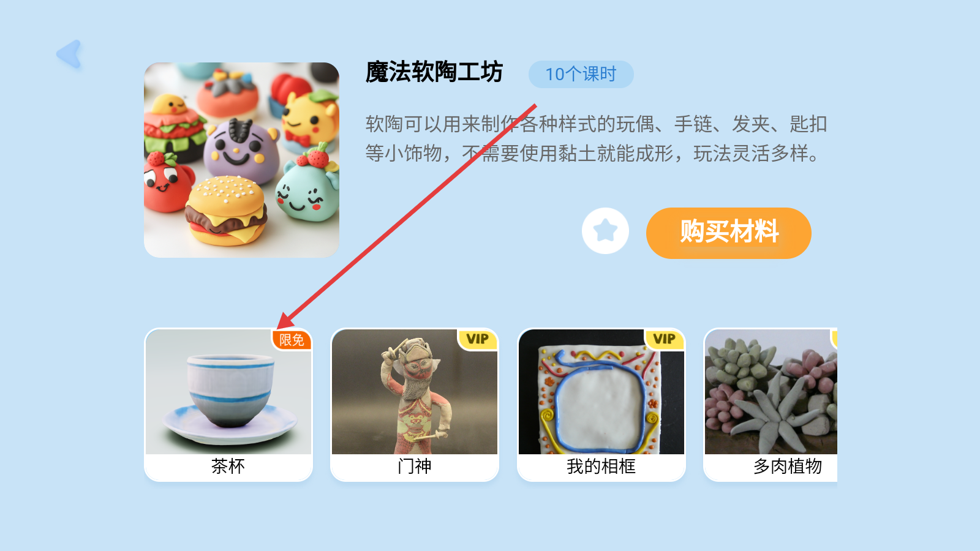The image size is (980, 551).
Task: Click the 我的相框 card label text
Action: [601, 467]
